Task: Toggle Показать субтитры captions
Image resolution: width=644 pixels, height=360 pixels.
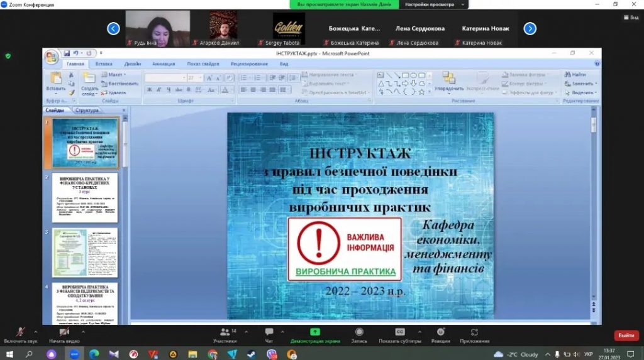Action: coord(399,332)
